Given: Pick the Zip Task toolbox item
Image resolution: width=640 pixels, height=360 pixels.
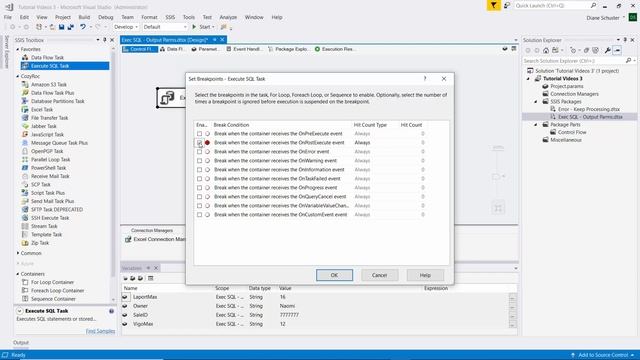Looking at the screenshot, I should (x=40, y=243).
